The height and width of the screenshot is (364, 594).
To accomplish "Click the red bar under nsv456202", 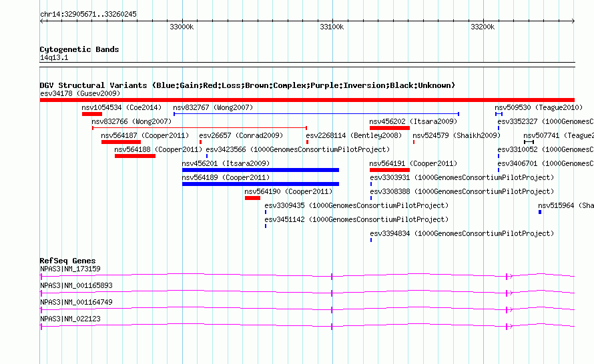I will [390, 128].
